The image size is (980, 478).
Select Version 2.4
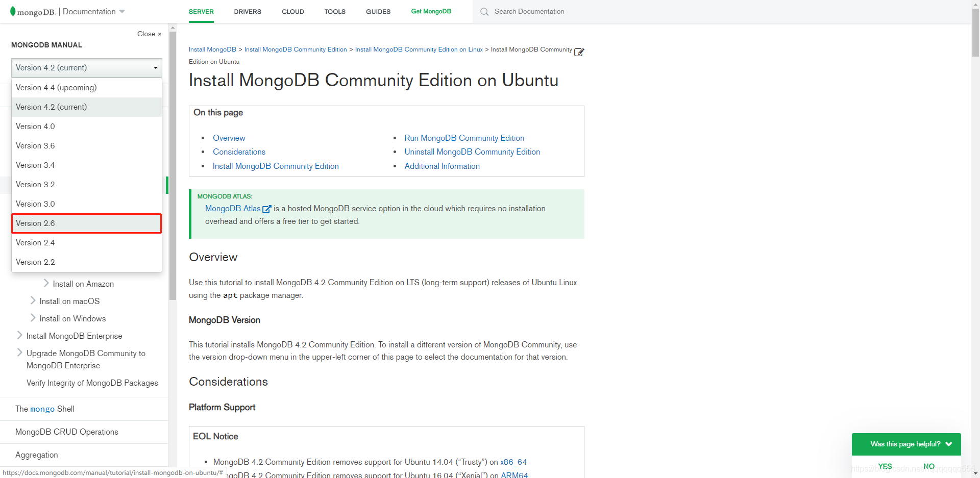click(x=87, y=243)
